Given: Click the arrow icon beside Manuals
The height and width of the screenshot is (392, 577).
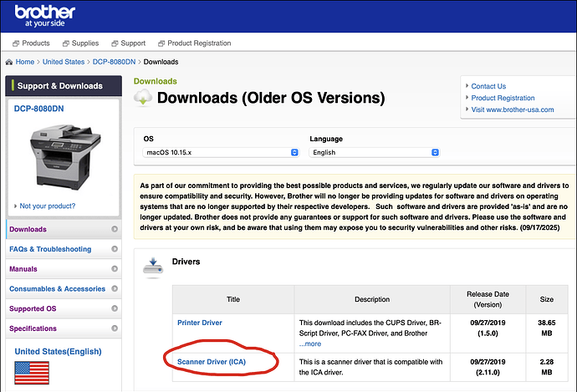Looking at the screenshot, I should [115, 269].
